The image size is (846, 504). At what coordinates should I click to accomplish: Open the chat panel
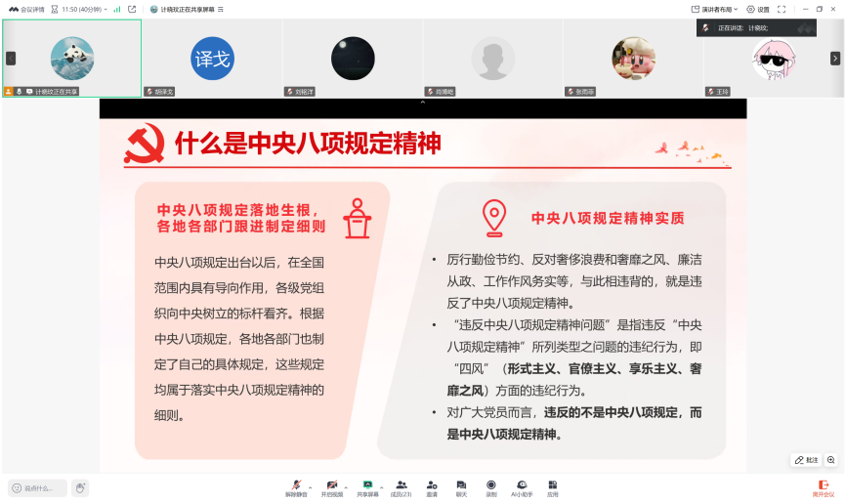tap(461, 486)
